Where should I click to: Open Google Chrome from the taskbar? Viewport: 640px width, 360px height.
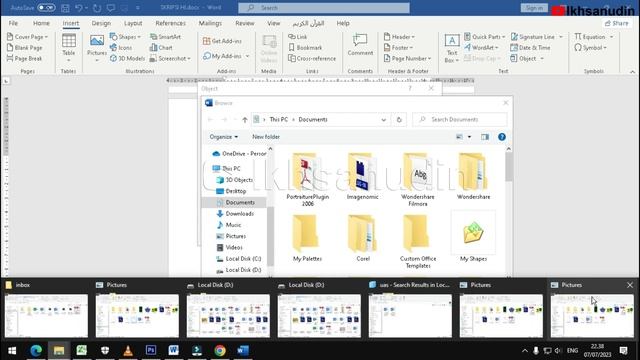[x=220, y=350]
